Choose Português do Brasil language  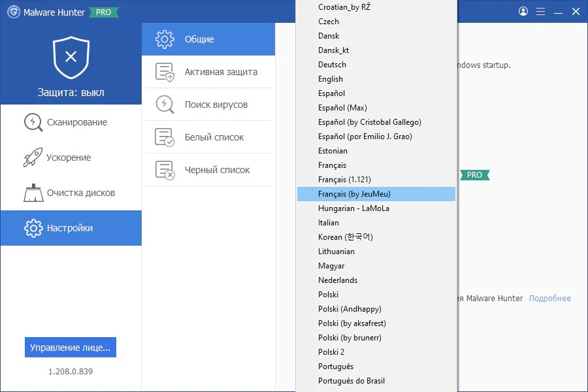coord(351,381)
